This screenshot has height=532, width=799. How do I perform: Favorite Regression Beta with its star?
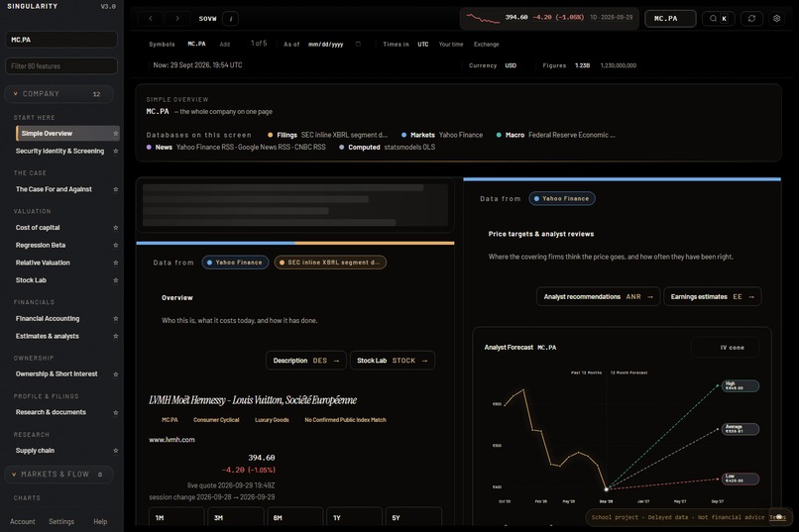pos(116,246)
